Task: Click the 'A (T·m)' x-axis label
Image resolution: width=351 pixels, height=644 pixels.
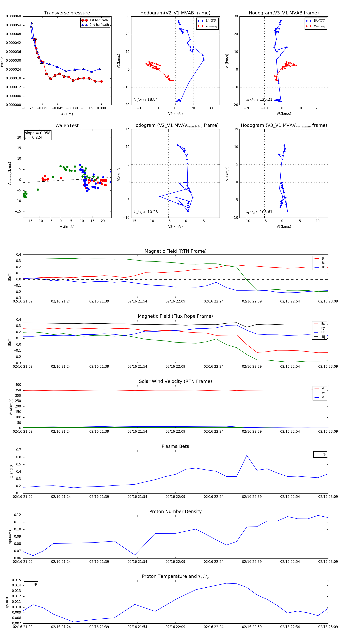Action: coord(67,114)
